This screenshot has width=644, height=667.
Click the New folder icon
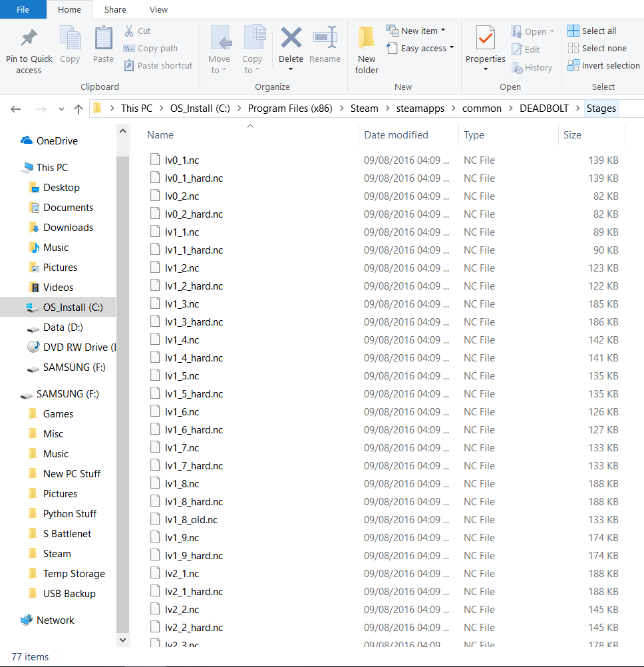366,37
